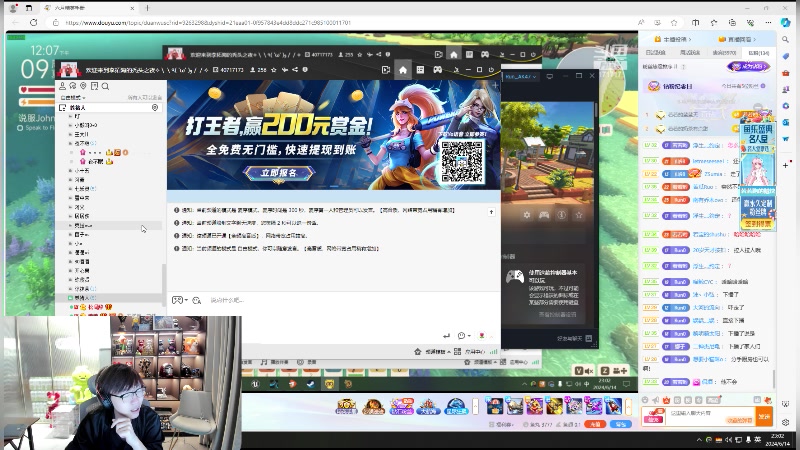Send the message with the return-arrow icon
Viewport: 800px width, 450px height.
pyautogui.click(x=446, y=336)
